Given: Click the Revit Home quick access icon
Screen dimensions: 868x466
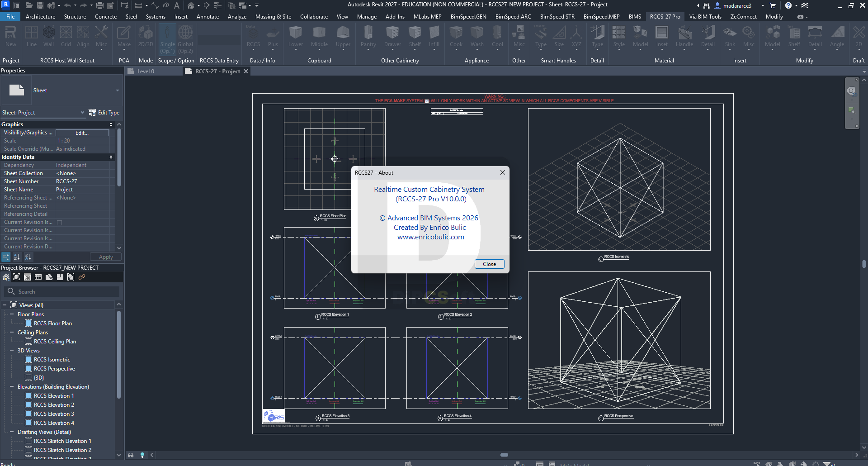Looking at the screenshot, I should click(191, 5).
